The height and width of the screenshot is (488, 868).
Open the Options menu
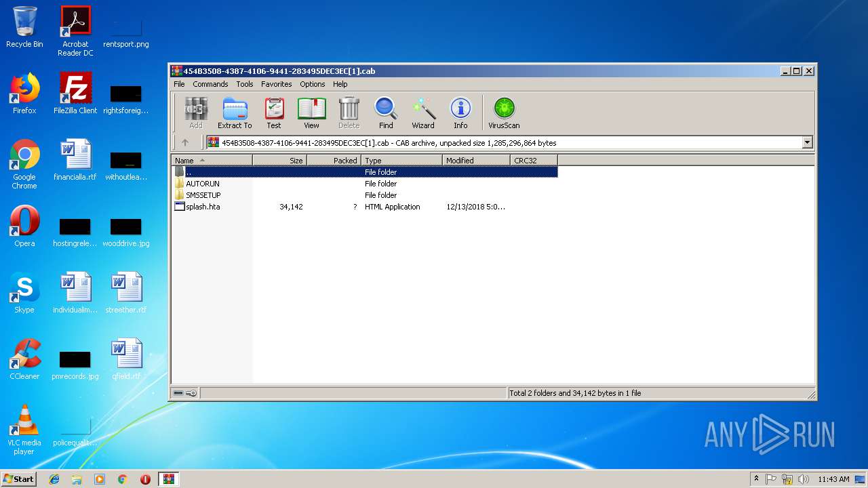pos(313,84)
